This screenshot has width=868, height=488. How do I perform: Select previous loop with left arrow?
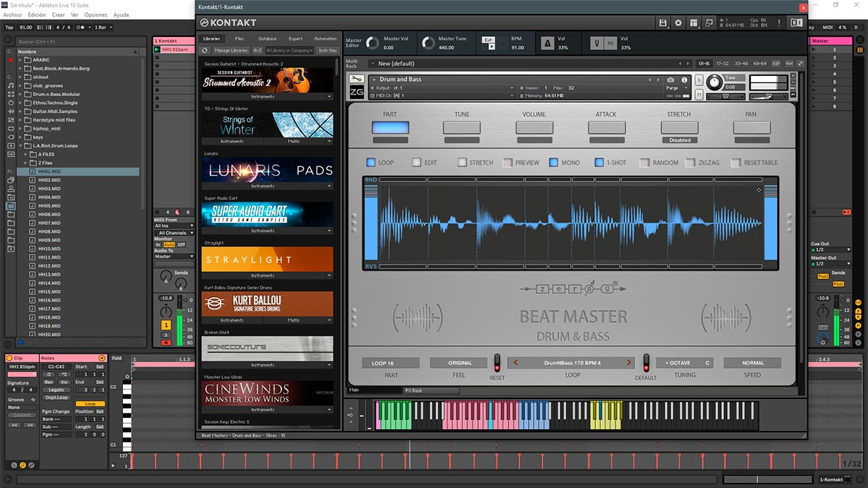click(x=516, y=363)
